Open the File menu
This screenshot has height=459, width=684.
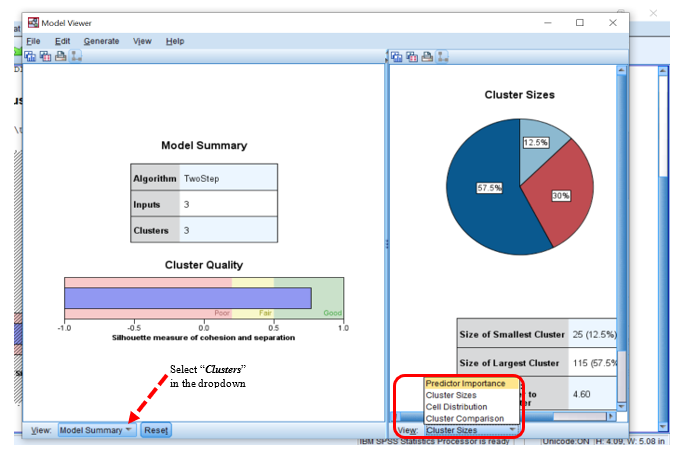[33, 41]
